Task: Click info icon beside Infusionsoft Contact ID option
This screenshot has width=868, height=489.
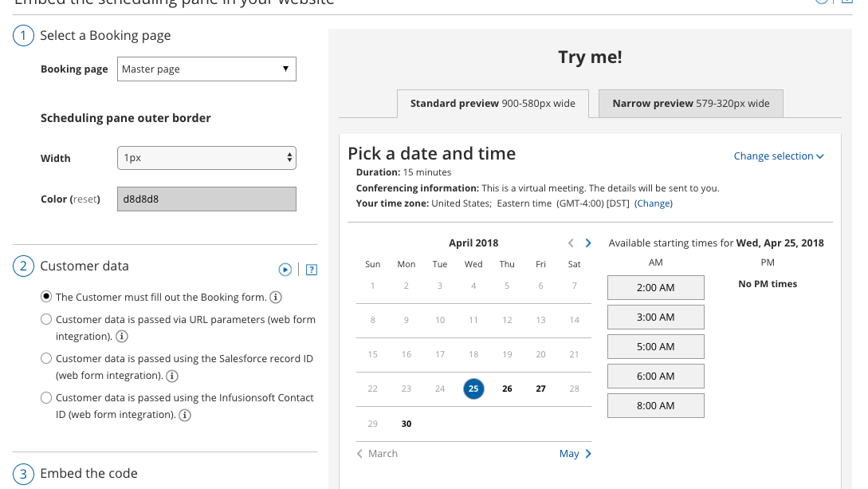Action: [x=185, y=415]
